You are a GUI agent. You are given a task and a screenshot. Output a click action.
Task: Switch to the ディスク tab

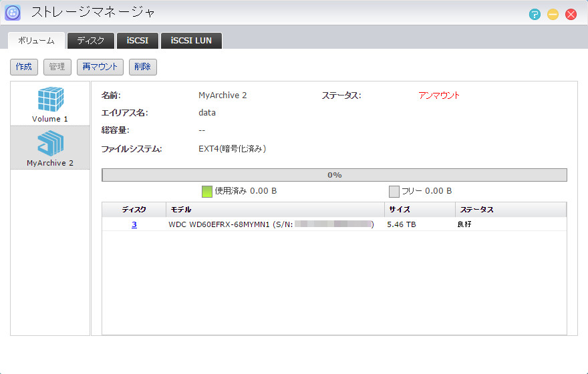click(x=91, y=41)
